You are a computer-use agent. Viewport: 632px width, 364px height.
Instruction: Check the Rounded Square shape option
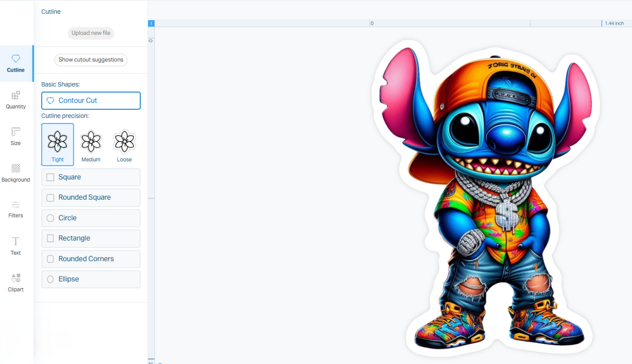tap(51, 198)
